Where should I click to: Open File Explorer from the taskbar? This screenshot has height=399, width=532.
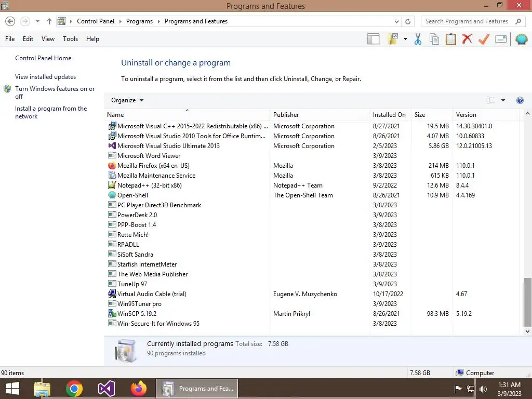[42, 389]
